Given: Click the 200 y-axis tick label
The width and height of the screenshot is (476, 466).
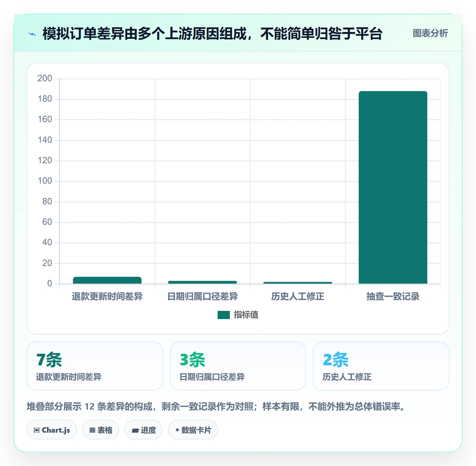Looking at the screenshot, I should click(45, 79).
